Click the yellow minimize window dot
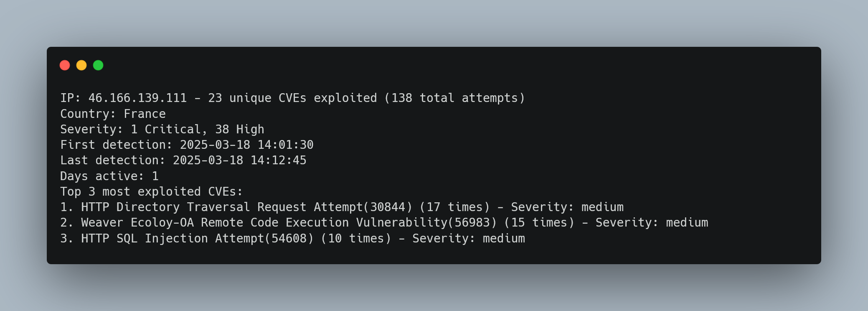The image size is (868, 311). tap(81, 65)
